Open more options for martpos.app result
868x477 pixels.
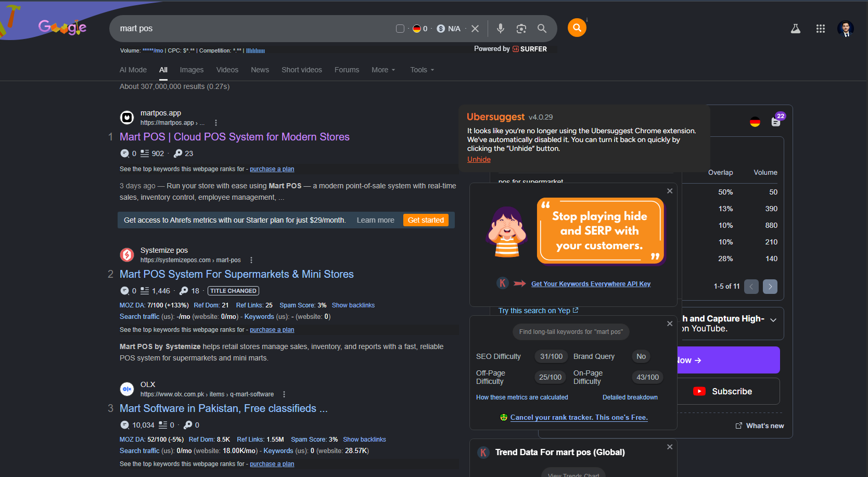tap(216, 123)
